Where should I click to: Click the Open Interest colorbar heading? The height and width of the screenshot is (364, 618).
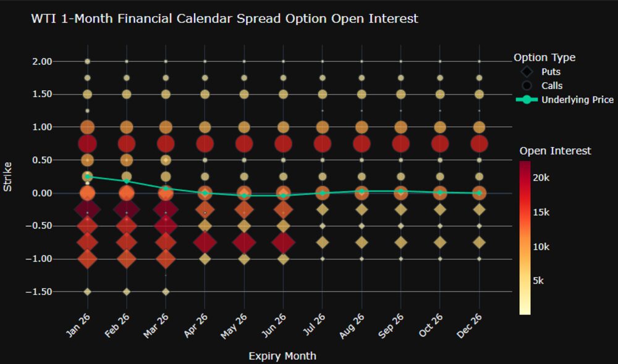[555, 151]
